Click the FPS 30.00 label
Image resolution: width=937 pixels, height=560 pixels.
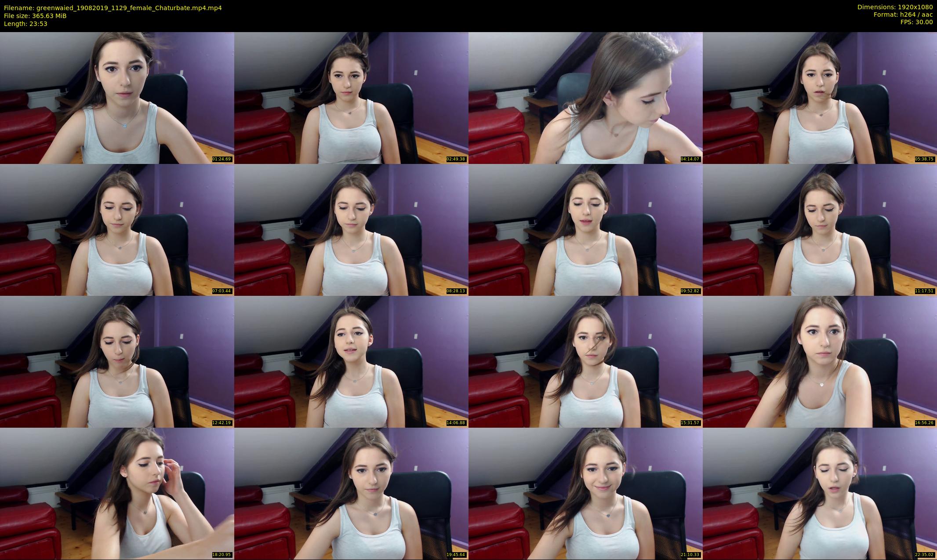(916, 22)
